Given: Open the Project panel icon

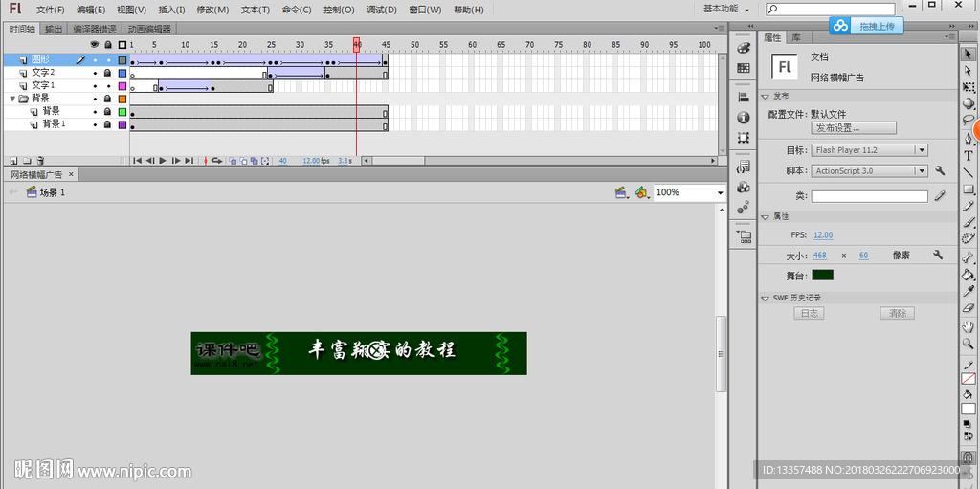Looking at the screenshot, I should [744, 236].
